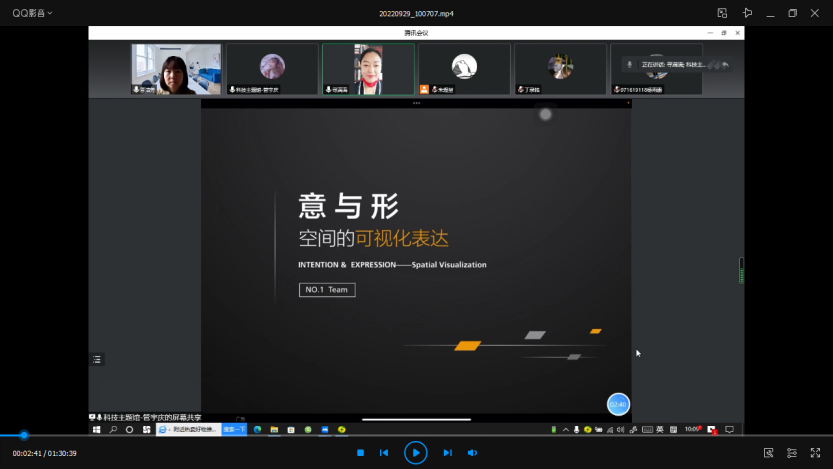Switch to mini player mode
The height and width of the screenshot is (469, 833).
click(x=722, y=13)
